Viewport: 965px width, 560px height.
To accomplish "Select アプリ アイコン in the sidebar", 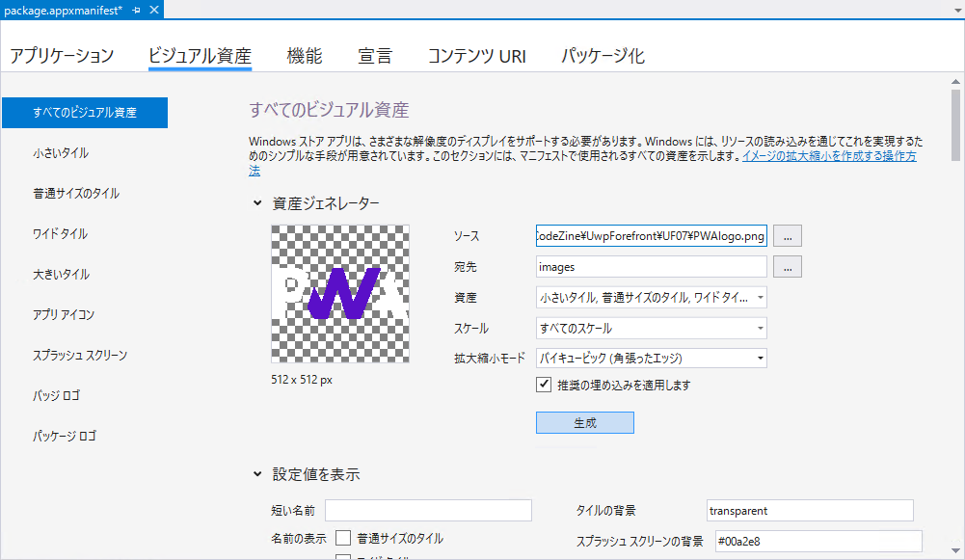I will [x=64, y=315].
